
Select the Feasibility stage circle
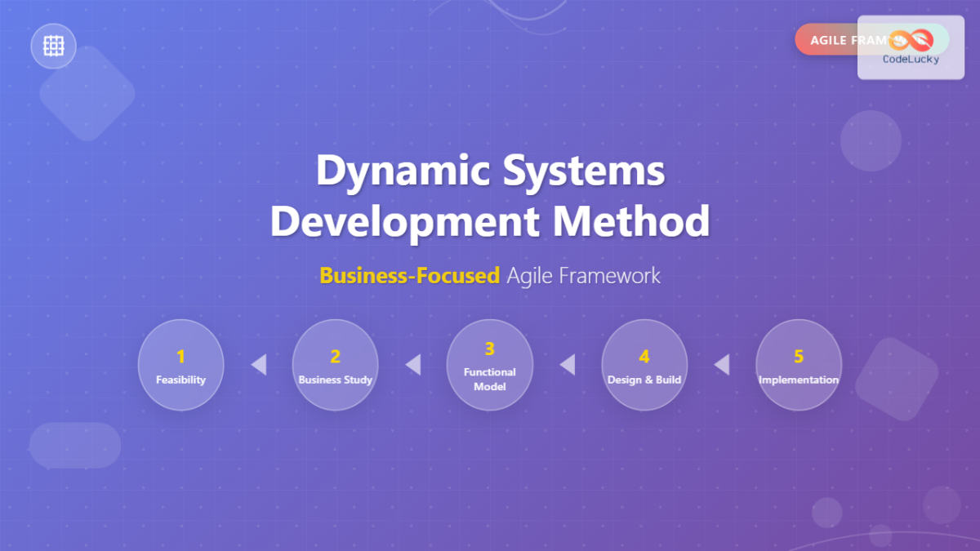[180, 365]
